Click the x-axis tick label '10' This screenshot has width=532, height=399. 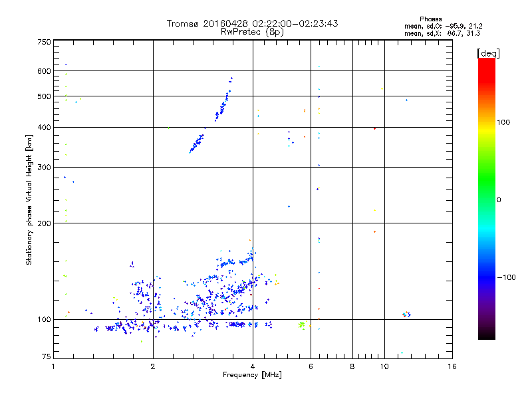[384, 366]
